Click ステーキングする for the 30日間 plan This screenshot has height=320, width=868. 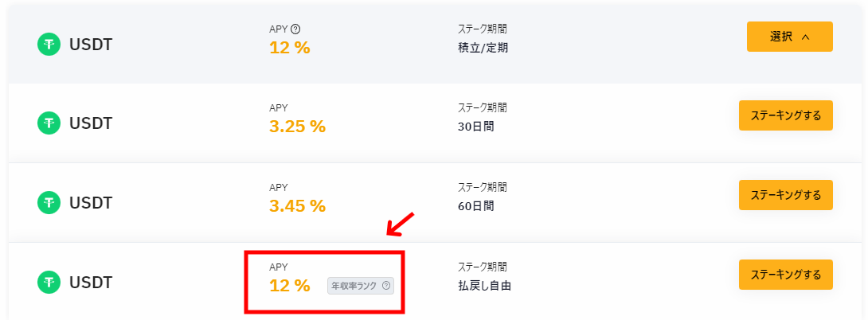click(x=785, y=115)
